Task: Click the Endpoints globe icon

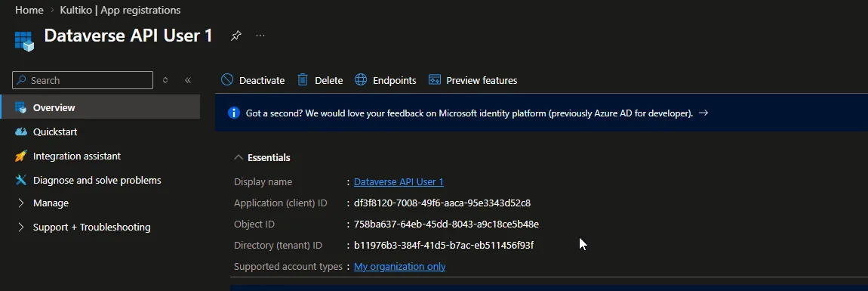Action: tap(361, 80)
